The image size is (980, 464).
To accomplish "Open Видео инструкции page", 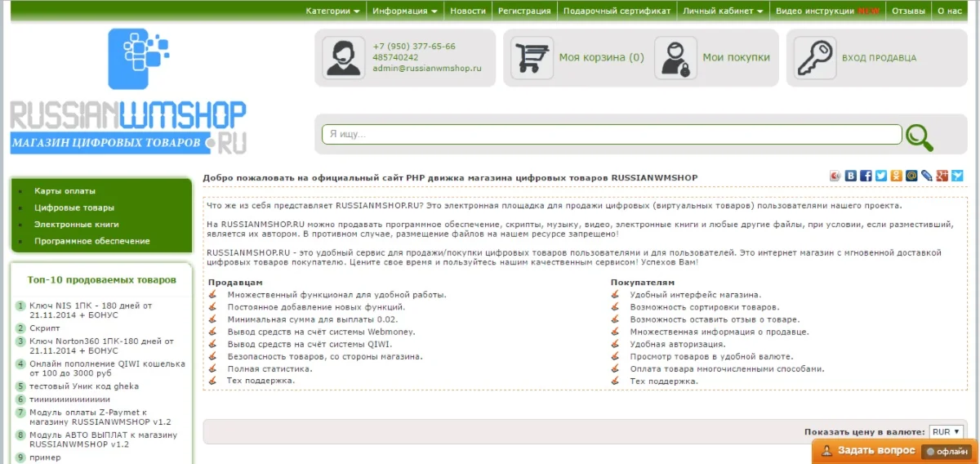I will click(827, 11).
